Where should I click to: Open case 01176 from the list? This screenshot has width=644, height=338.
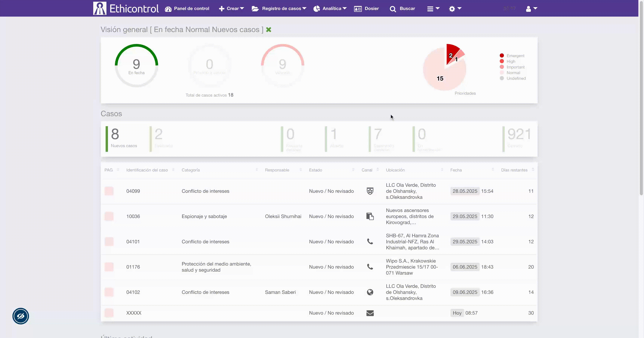coord(133,267)
